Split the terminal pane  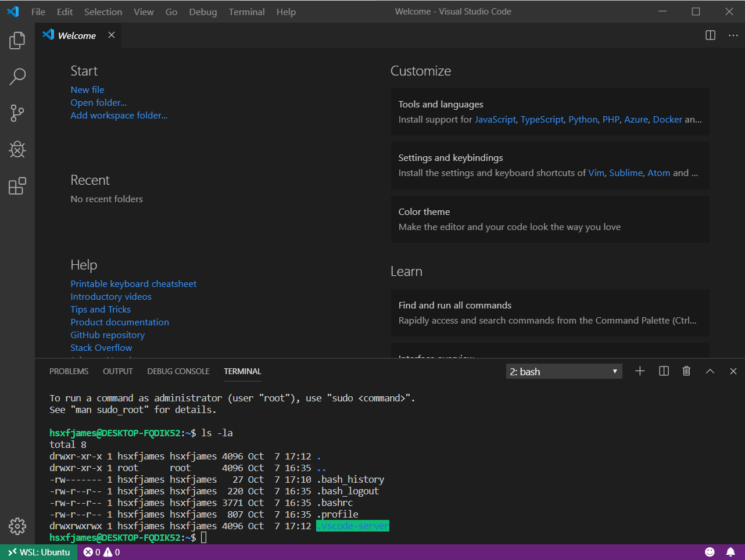(x=664, y=371)
